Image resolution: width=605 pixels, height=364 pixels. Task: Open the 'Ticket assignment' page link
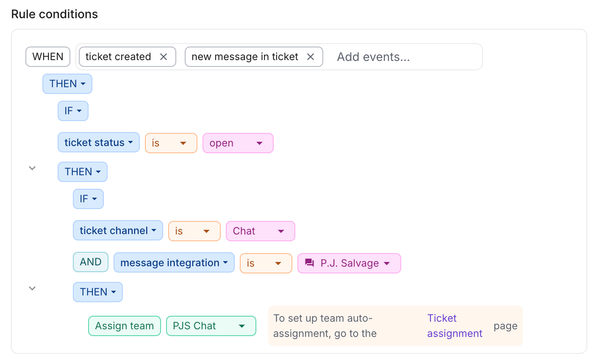(x=455, y=326)
